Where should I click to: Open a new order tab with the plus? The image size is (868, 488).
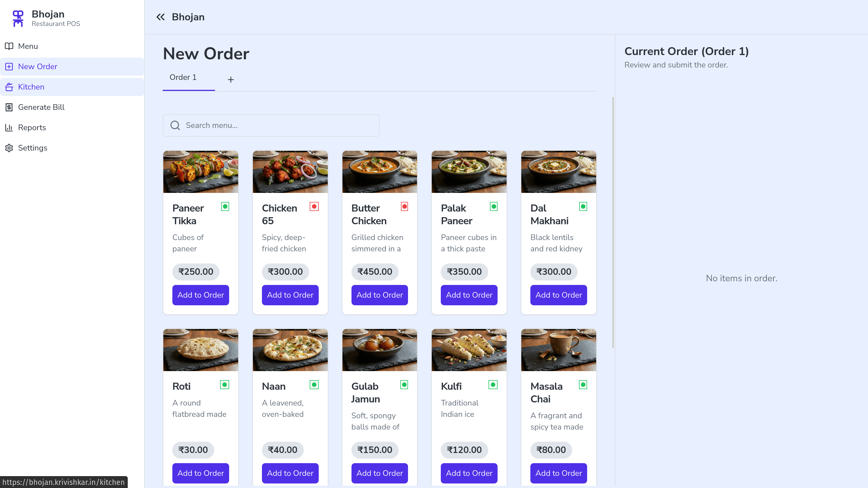coord(231,79)
